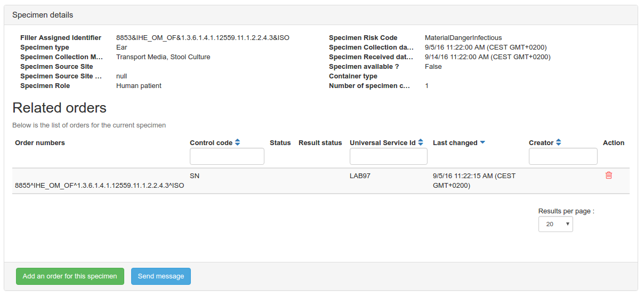Click sort arrows next to Creator
The height and width of the screenshot is (295, 644).
[558, 142]
